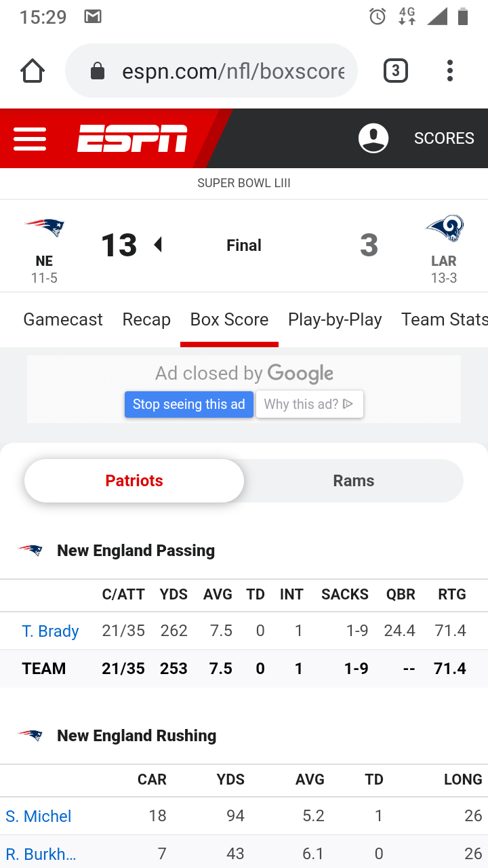The height and width of the screenshot is (868, 488).
Task: Switch to the Rams stats toggle
Action: (354, 481)
